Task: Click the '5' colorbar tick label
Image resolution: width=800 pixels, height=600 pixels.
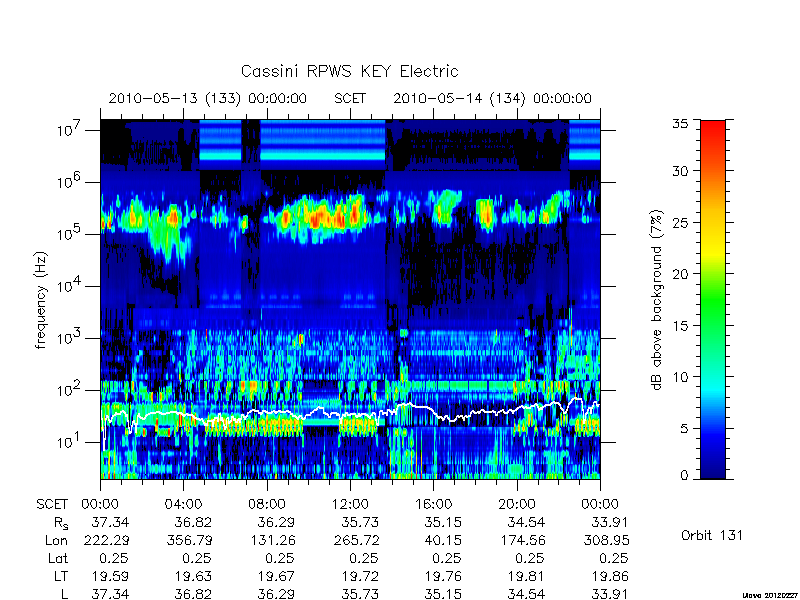Action: pos(684,429)
